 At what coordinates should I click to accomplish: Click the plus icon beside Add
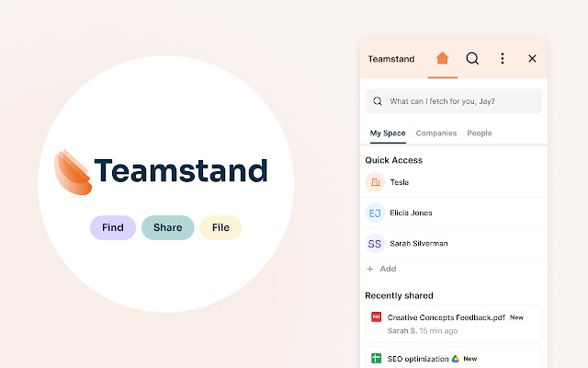tap(370, 269)
